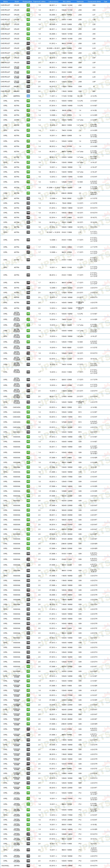The height and width of the screenshot is (868, 110).
Task: Click the ON icon in Cascada 121kW / 165KM row
Action: coord(28,427)
